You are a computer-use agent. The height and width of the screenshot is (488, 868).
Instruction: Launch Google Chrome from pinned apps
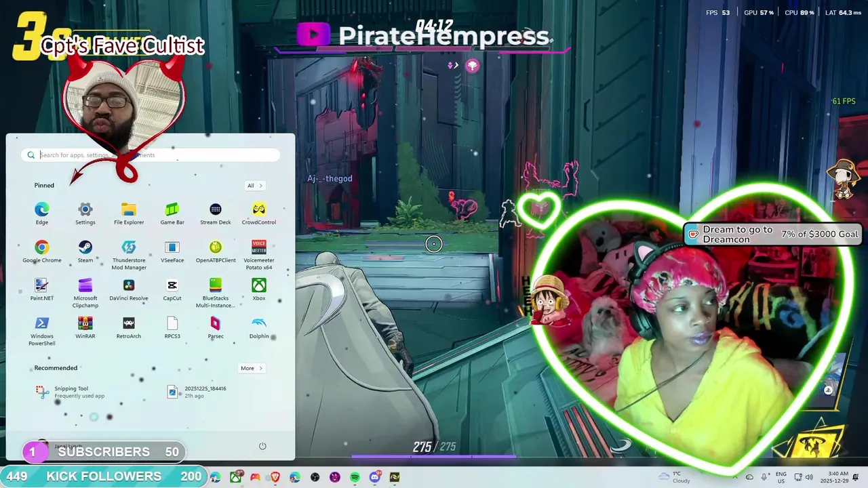[x=42, y=251]
